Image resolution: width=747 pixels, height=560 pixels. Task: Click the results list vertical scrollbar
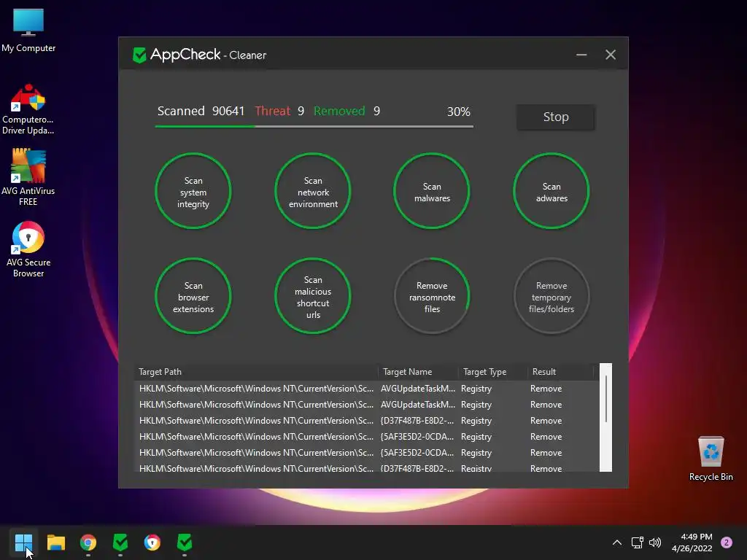pos(605,418)
